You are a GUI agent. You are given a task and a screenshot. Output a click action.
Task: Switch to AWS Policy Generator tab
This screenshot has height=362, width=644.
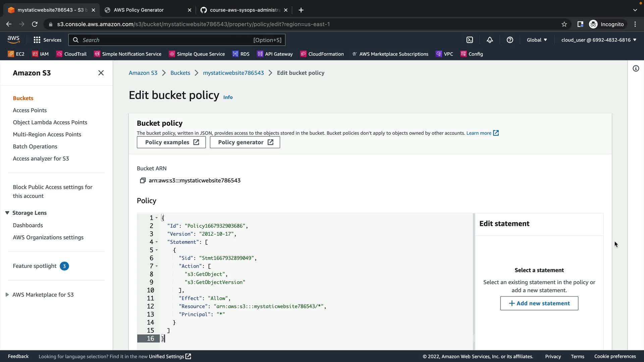click(x=139, y=10)
